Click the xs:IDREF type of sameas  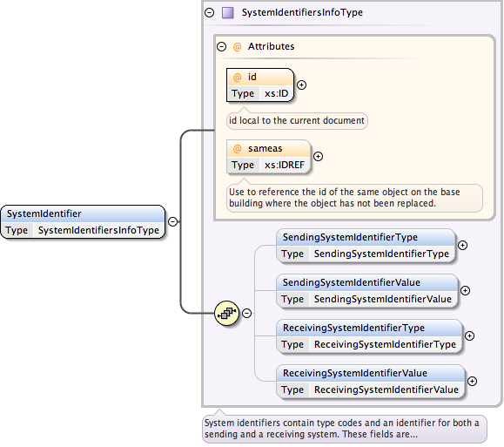[x=284, y=165]
